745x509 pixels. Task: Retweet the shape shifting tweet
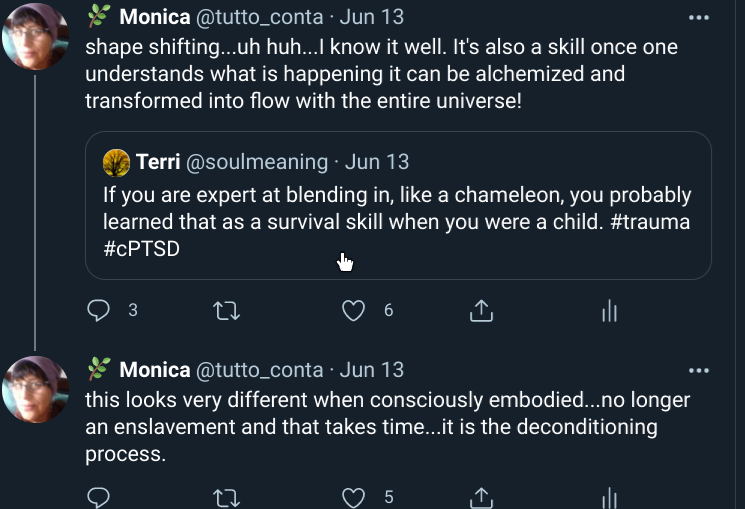pyautogui.click(x=227, y=311)
